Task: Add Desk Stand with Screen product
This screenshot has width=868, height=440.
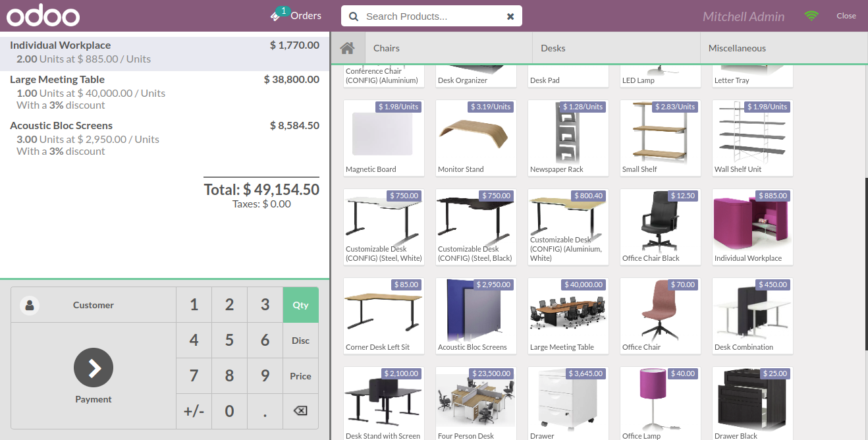Action: 384,403
